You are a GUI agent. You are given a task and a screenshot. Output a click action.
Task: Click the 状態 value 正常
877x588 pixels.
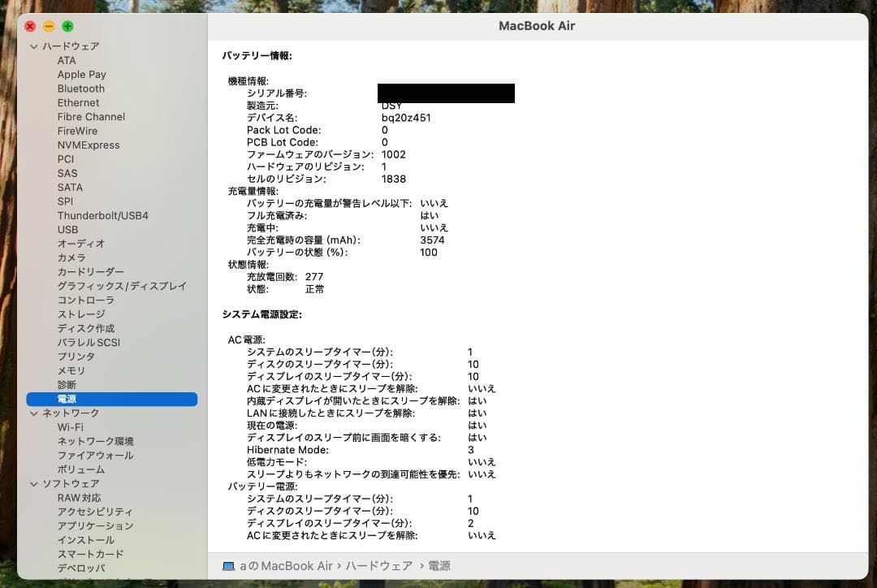[x=314, y=289]
